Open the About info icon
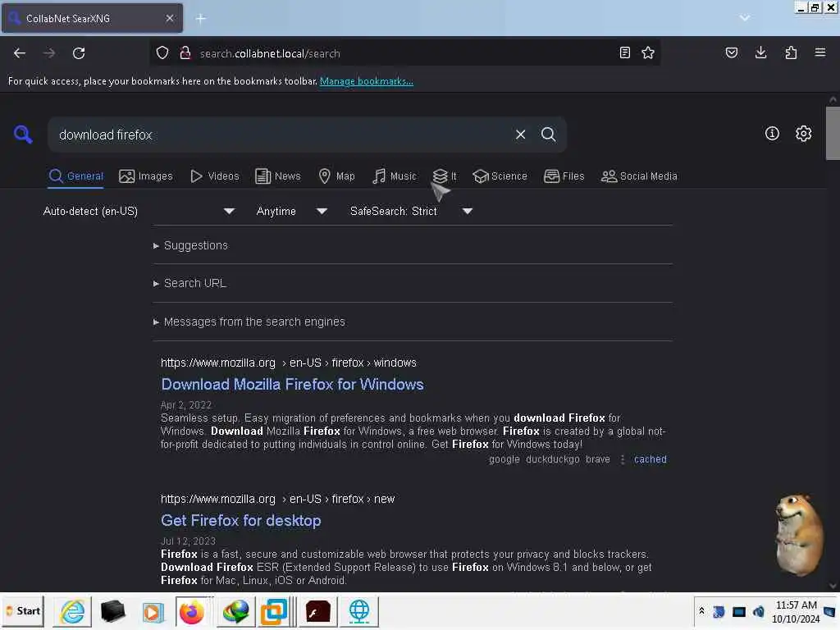Viewport: 840px width, 630px height. 772,134
